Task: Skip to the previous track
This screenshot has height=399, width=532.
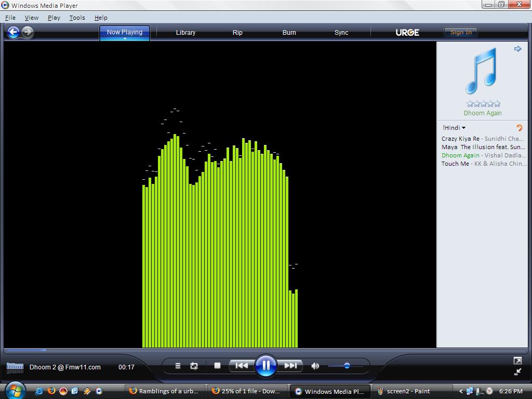Action: [242, 366]
